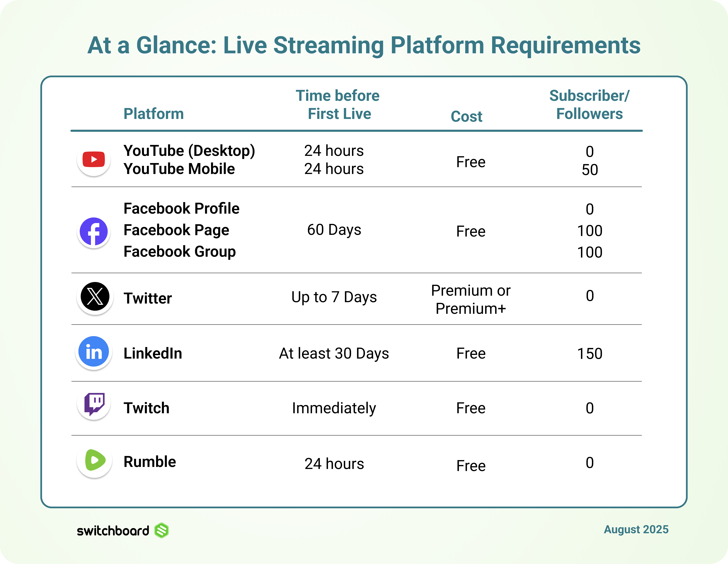728x564 pixels.
Task: Select 'Facebook Page' platform name
Action: click(176, 231)
